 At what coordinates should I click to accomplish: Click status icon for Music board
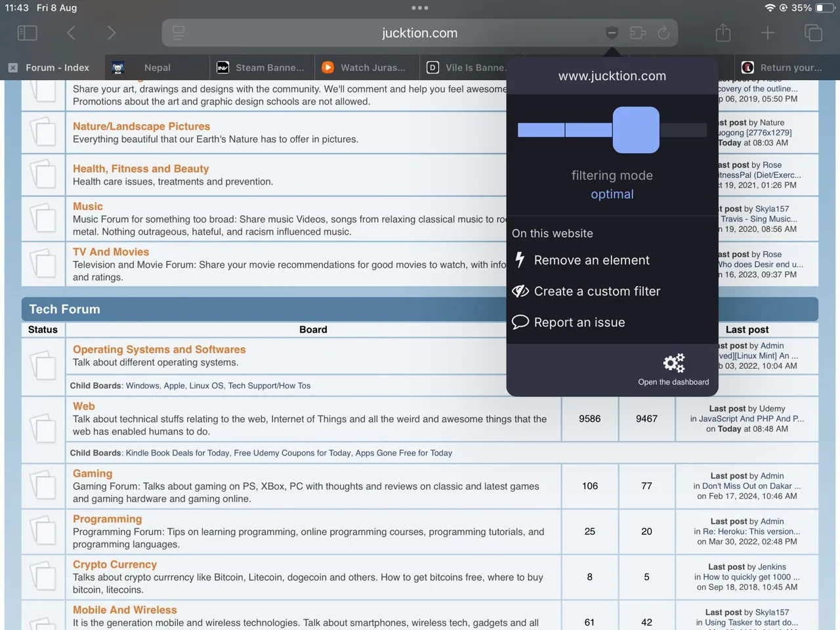pos(43,218)
